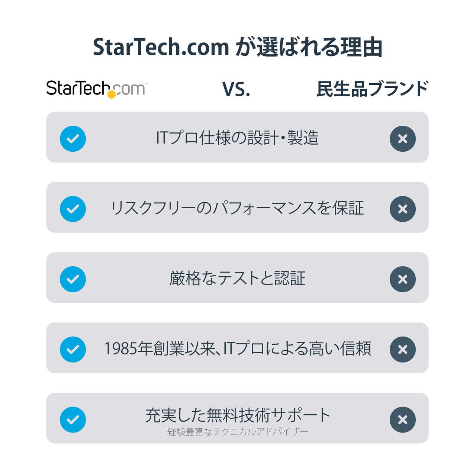Screen dimensions: 476x476
Task: Click the X icon in the 充実した無料技術サポート row
Action: (402, 420)
